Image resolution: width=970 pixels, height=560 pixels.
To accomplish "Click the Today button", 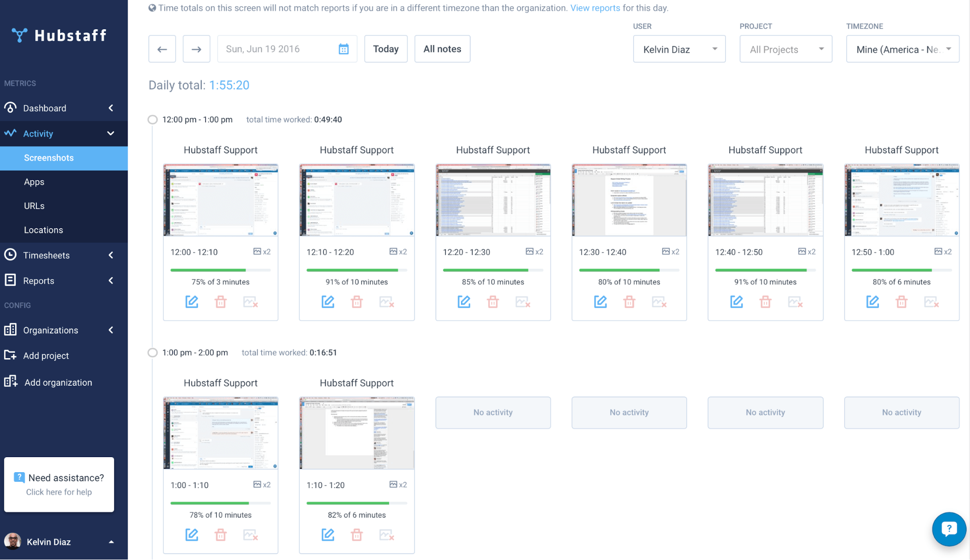I will coord(385,49).
